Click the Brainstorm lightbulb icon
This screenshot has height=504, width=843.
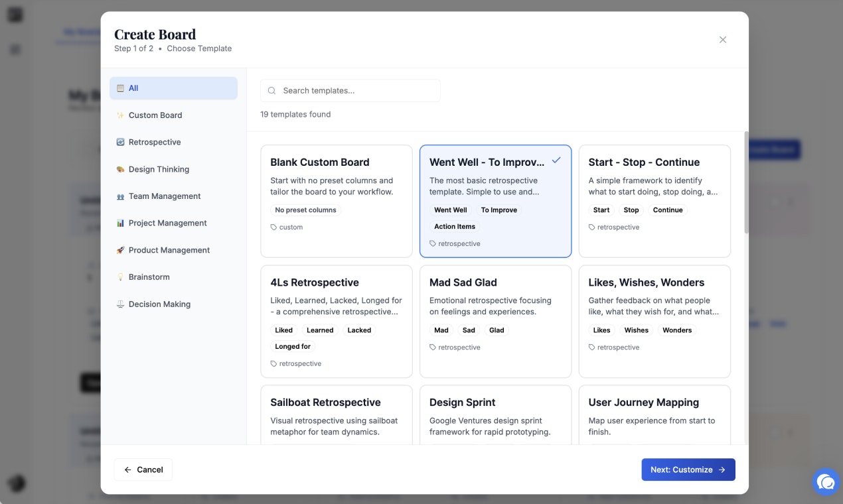[121, 277]
